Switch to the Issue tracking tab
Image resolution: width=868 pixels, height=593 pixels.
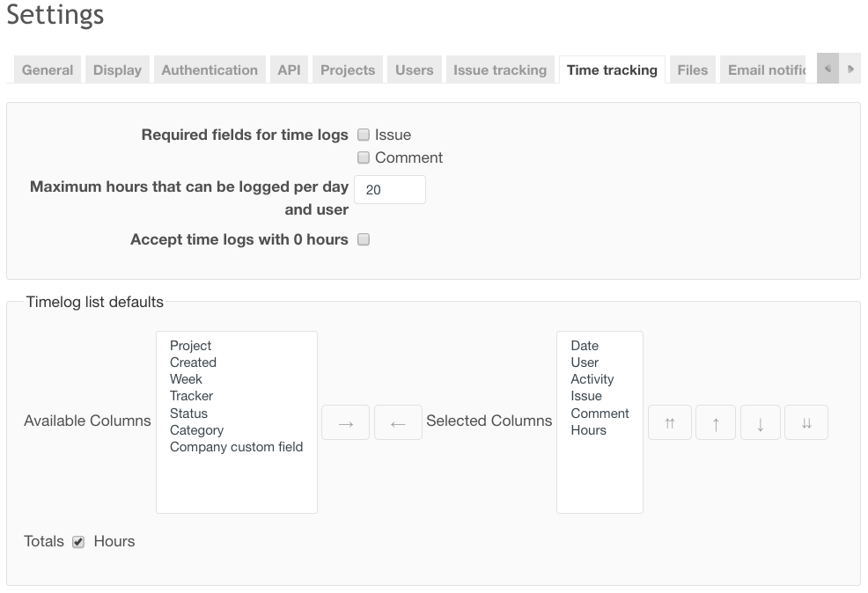pyautogui.click(x=500, y=70)
